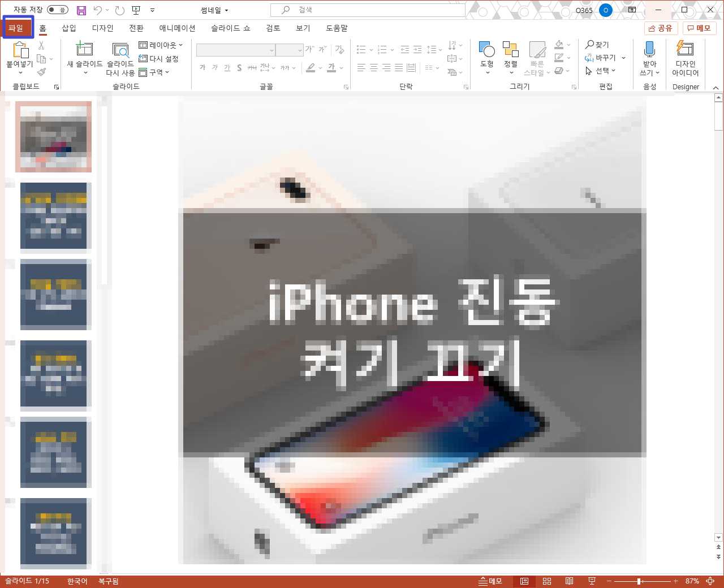This screenshot has width=724, height=588.
Task: Open the Font size dropdown box
Action: [x=290, y=50]
